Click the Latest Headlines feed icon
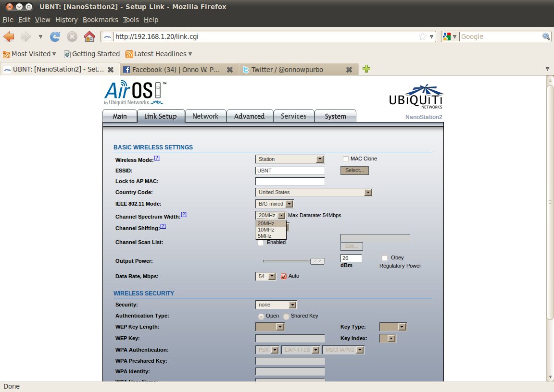 pos(129,54)
